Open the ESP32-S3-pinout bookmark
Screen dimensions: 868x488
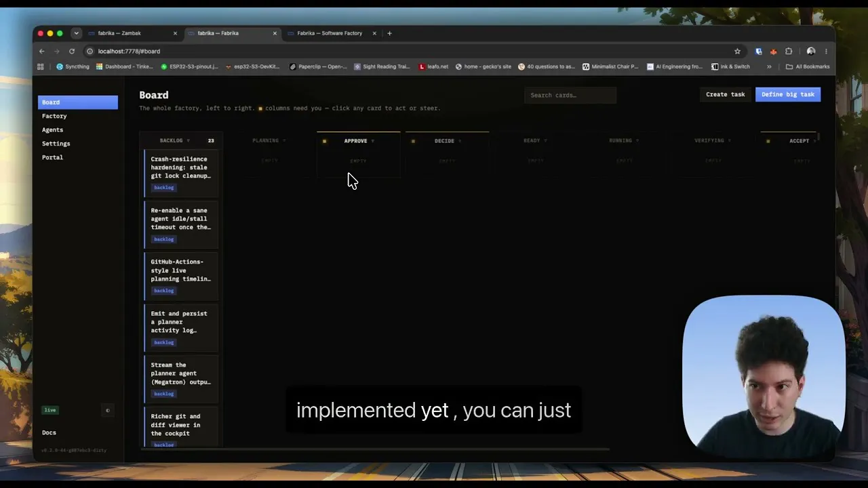(190, 66)
